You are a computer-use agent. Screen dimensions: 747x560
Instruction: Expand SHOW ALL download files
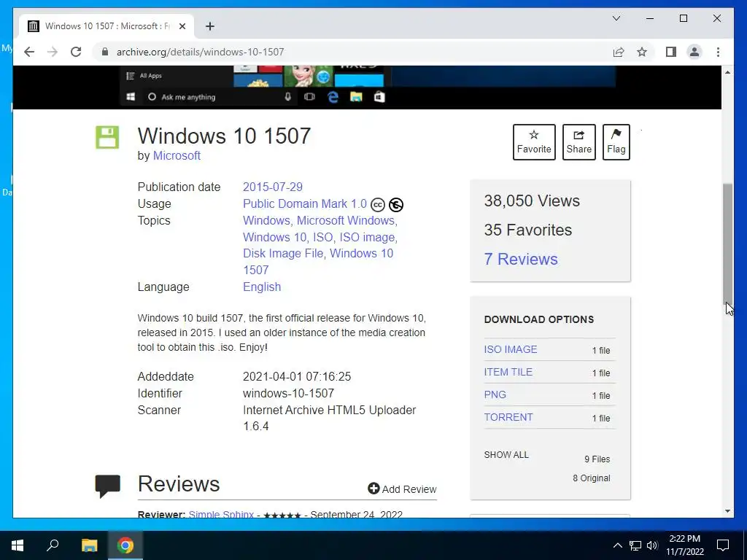[x=506, y=455]
